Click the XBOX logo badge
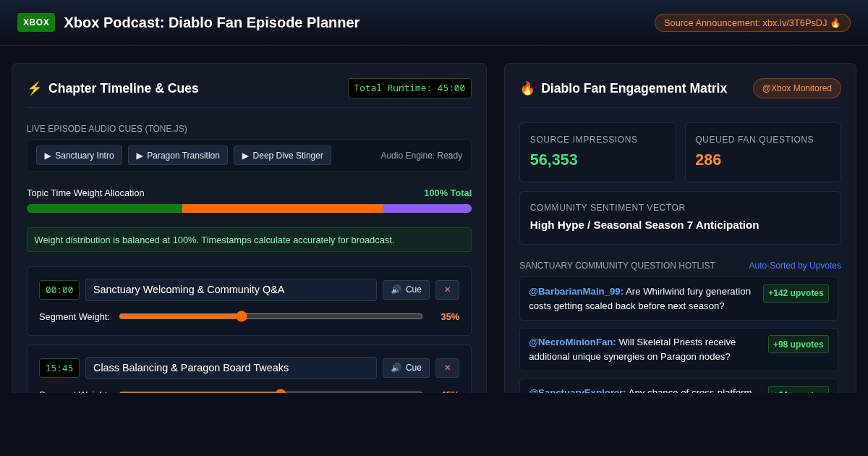868x456 pixels. click(x=36, y=22)
